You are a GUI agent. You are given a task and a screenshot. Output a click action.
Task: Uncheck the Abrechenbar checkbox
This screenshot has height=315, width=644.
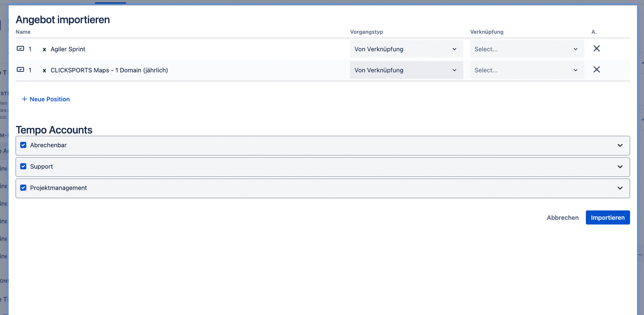point(23,145)
